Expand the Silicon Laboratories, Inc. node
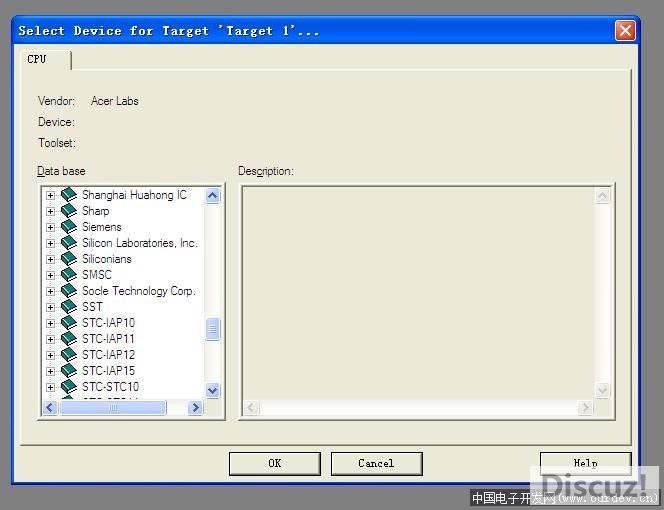Viewport: 664px width, 510px height. [x=50, y=243]
